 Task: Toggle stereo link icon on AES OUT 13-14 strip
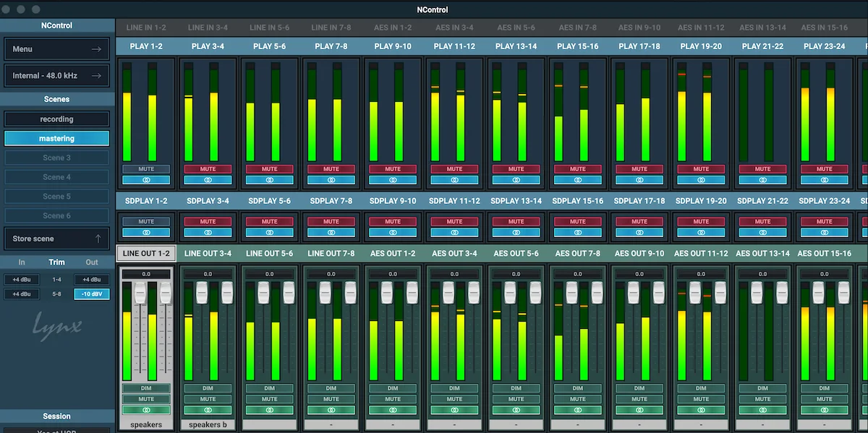pyautogui.click(x=762, y=410)
